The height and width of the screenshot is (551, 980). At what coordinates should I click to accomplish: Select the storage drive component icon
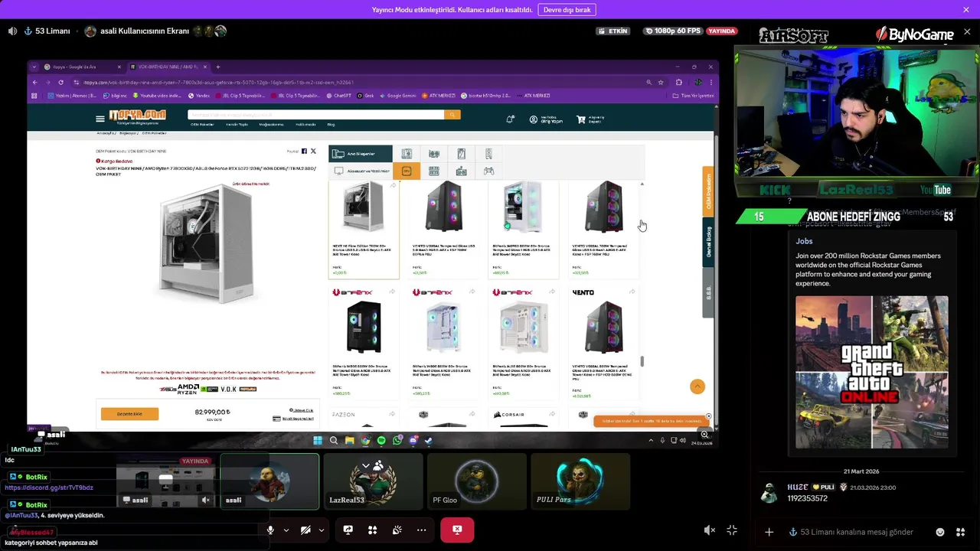[x=461, y=154]
